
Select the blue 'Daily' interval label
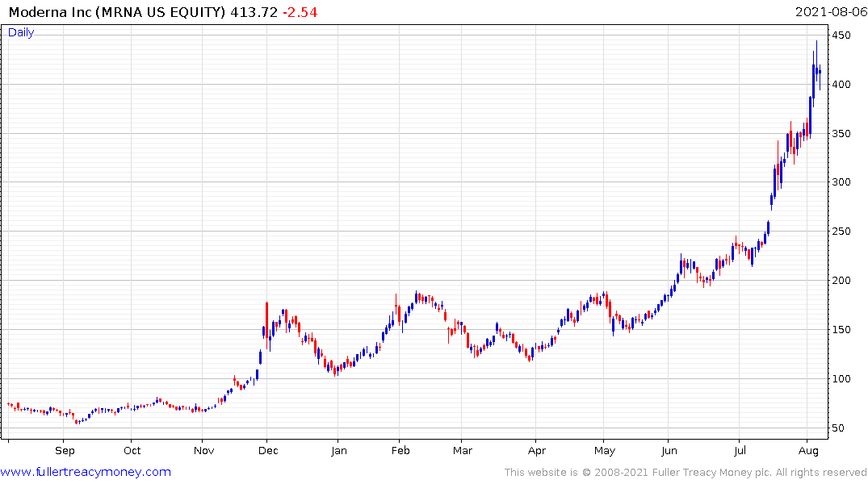21,32
